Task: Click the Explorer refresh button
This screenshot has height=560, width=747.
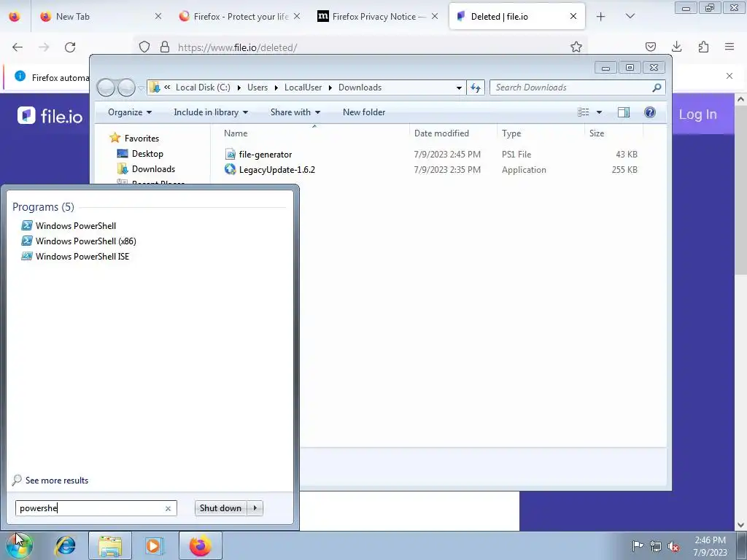Action: [x=476, y=87]
